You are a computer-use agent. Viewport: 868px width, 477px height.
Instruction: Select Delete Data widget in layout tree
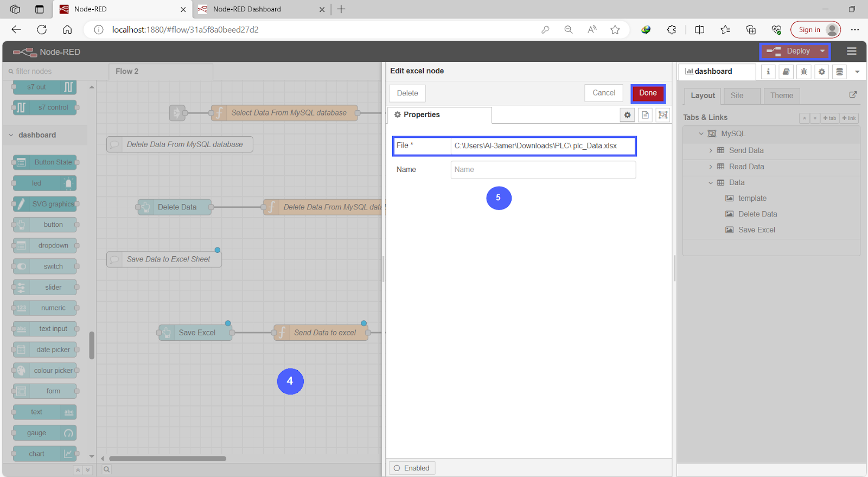[x=757, y=214]
